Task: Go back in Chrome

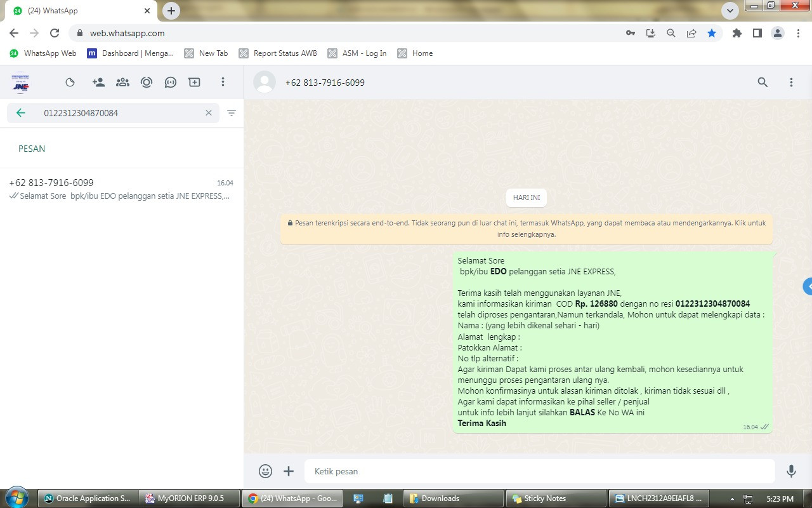Action: point(14,33)
